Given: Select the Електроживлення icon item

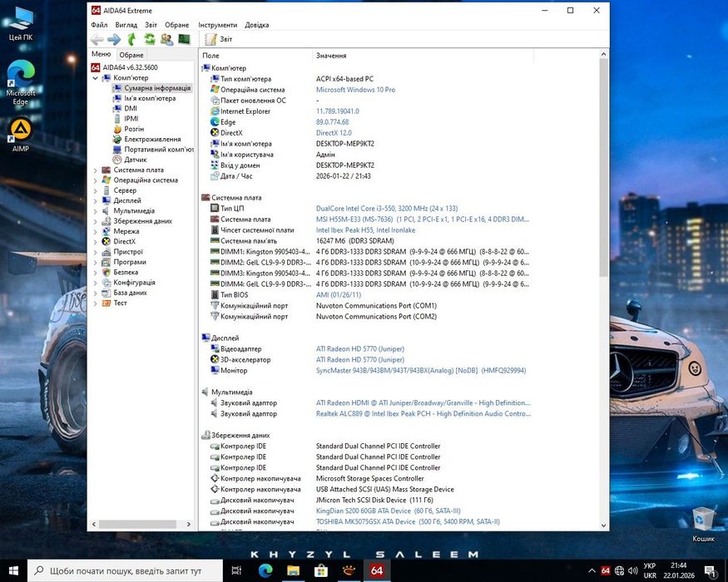Looking at the screenshot, I should point(117,139).
